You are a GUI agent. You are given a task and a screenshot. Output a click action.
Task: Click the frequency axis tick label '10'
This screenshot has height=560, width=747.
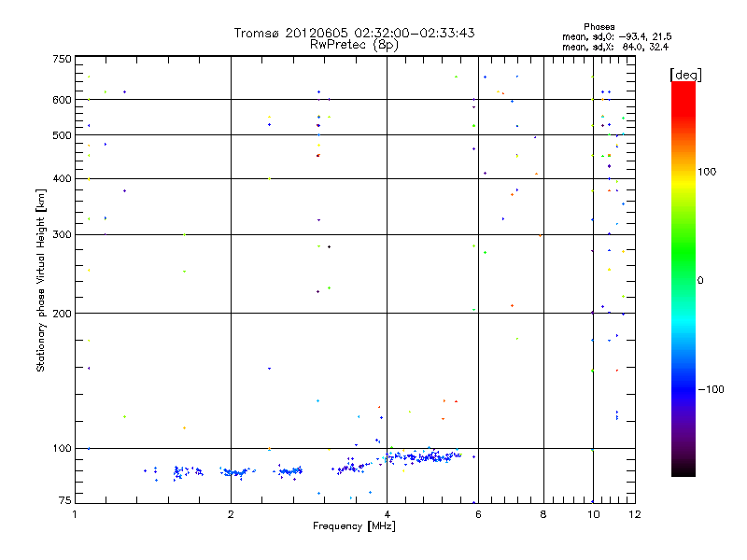click(x=593, y=514)
